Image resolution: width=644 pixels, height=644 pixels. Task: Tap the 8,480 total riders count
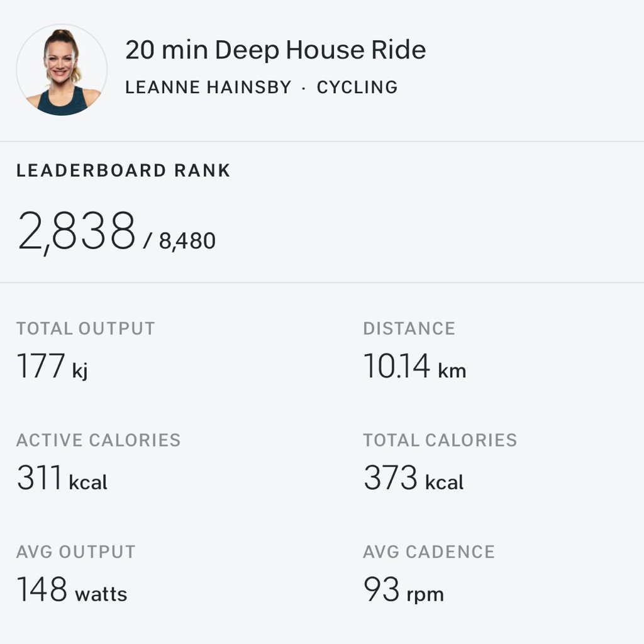(187, 241)
